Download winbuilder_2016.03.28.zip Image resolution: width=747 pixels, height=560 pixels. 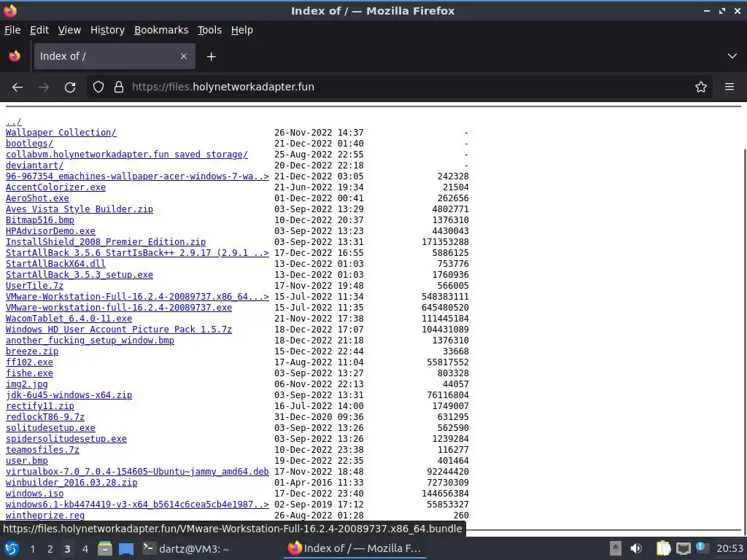coord(71,483)
